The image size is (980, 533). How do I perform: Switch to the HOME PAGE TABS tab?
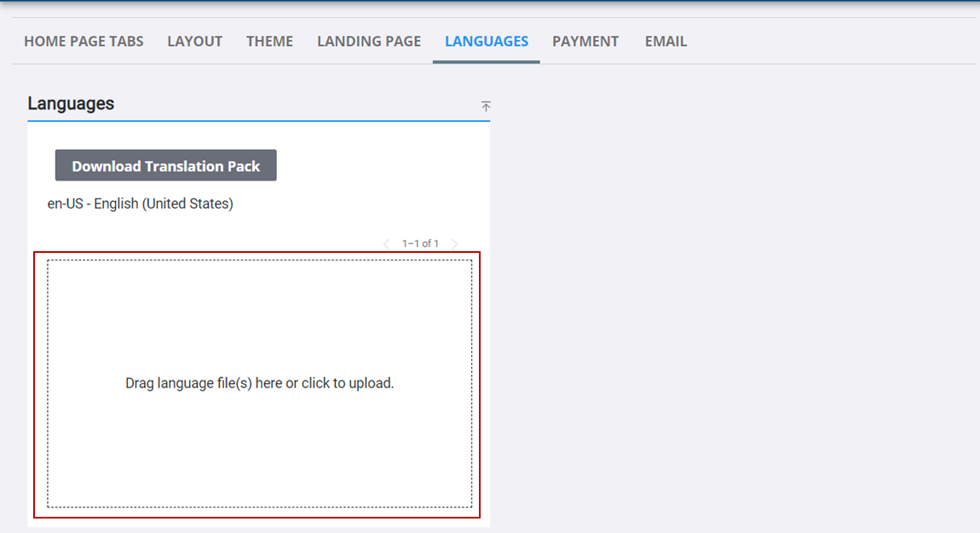(84, 41)
